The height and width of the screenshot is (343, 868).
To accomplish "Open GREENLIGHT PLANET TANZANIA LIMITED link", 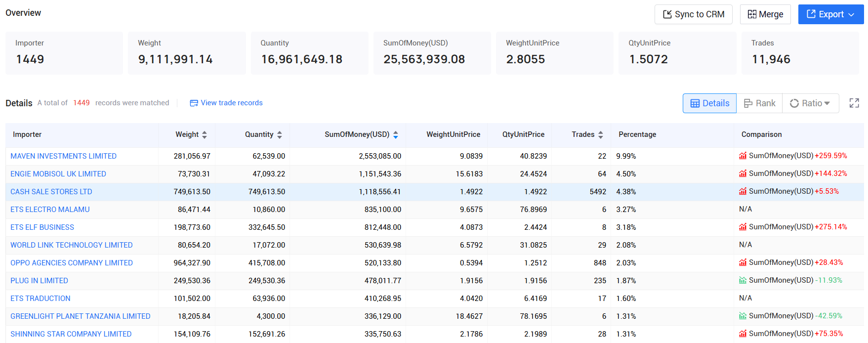I will (81, 316).
